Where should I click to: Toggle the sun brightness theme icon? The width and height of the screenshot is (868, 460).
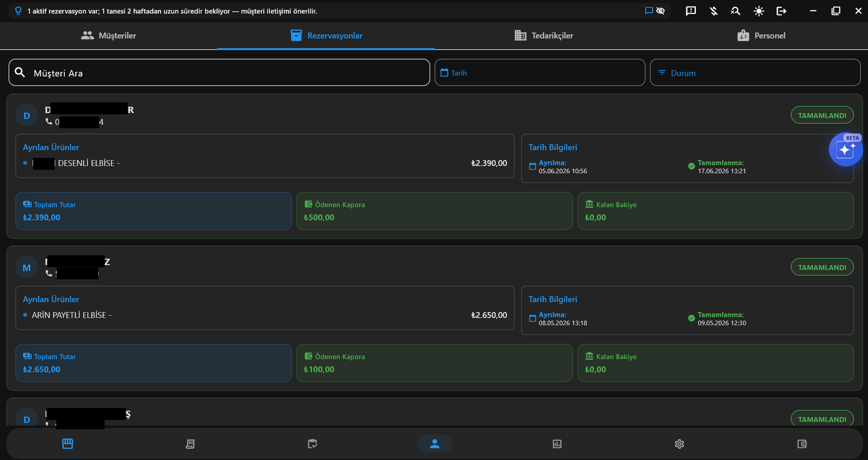pyautogui.click(x=759, y=11)
